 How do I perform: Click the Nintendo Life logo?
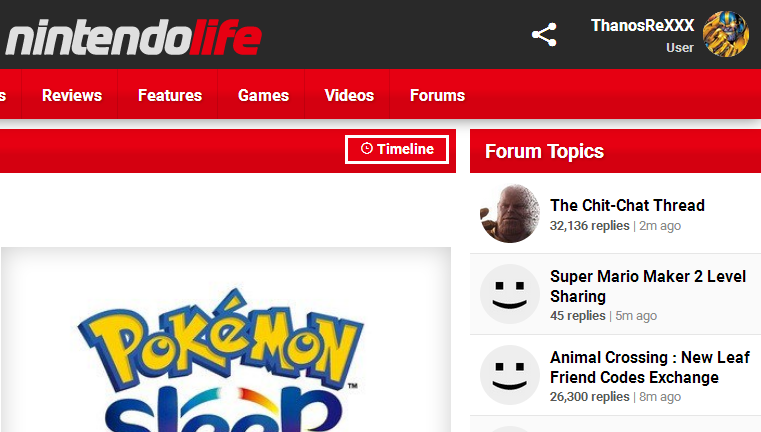(133, 37)
